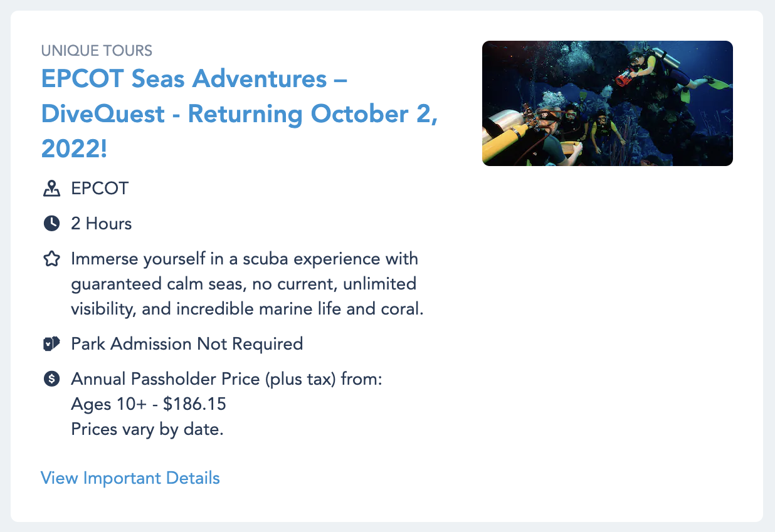Viewport: 775px width, 532px height.
Task: Click the Ages 10+ $186.15 price
Action: [x=149, y=404]
